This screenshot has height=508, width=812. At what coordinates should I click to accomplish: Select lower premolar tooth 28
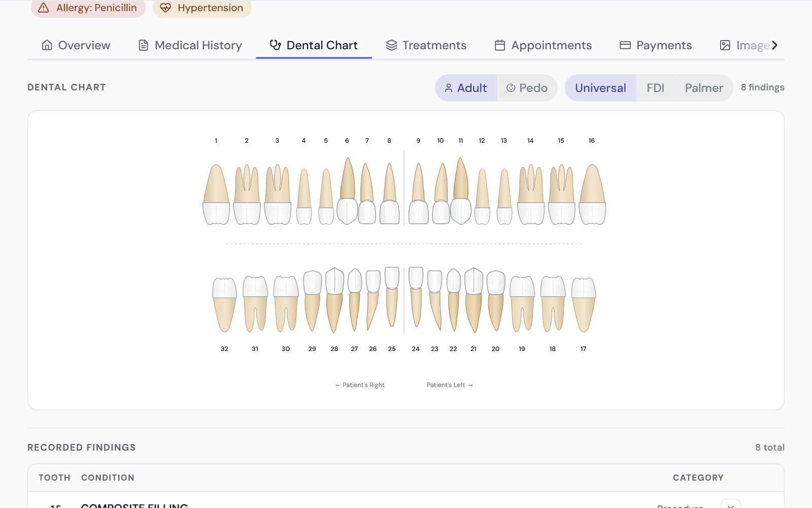click(334, 300)
